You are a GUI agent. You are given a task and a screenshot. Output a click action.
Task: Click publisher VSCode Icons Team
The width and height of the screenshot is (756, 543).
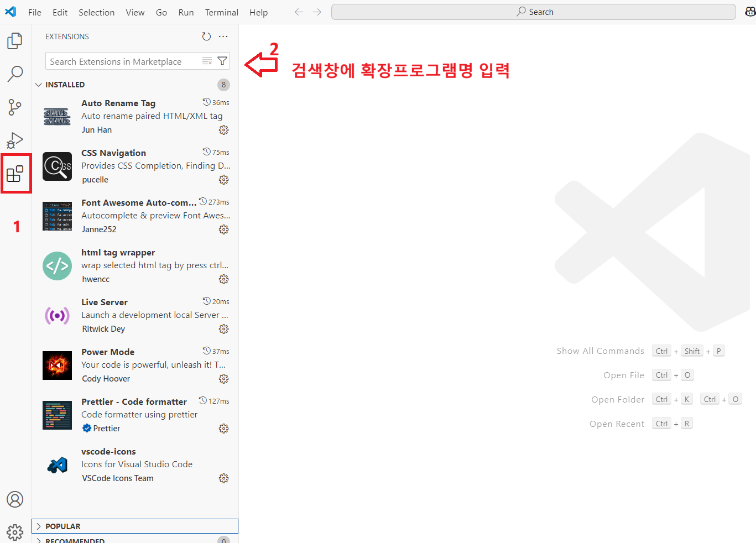118,478
